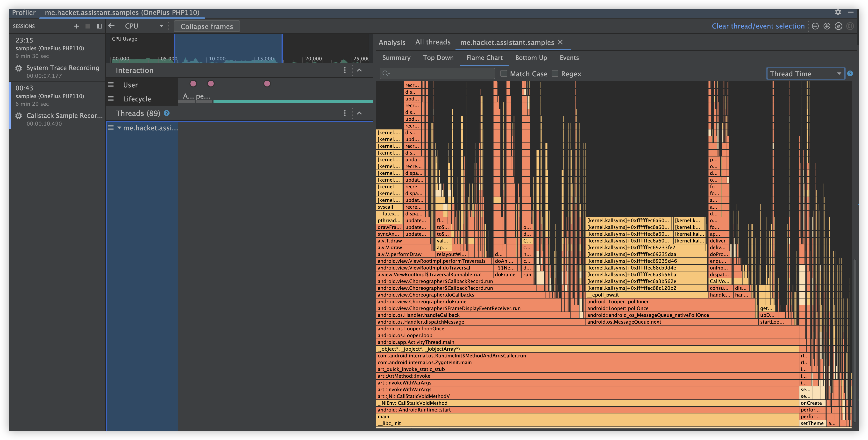868x440 pixels.
Task: Open profiler settings gear icon
Action: 838,12
